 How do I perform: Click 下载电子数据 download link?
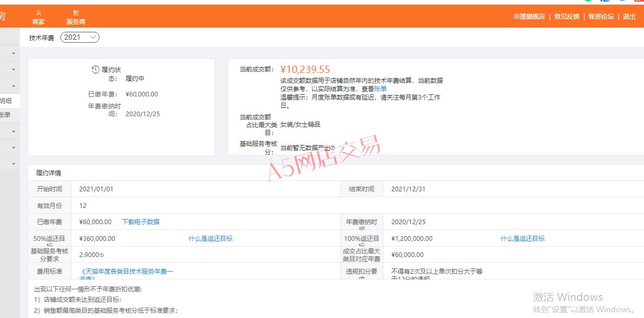(141, 222)
